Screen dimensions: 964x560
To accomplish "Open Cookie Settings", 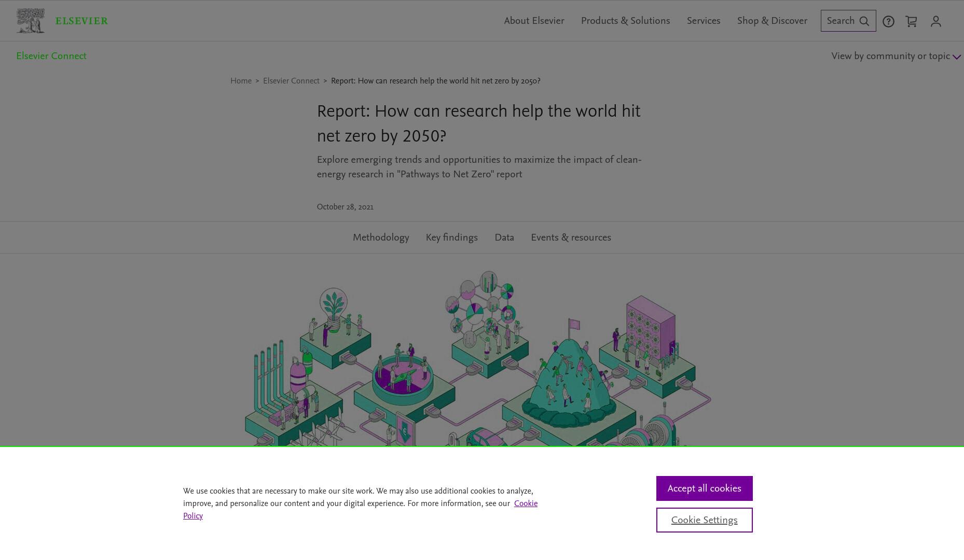I will pyautogui.click(x=704, y=520).
